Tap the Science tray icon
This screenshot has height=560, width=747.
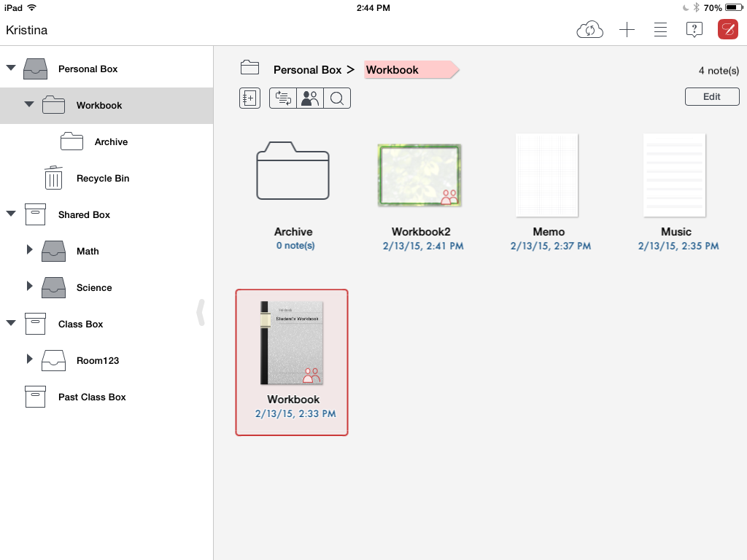click(x=53, y=287)
